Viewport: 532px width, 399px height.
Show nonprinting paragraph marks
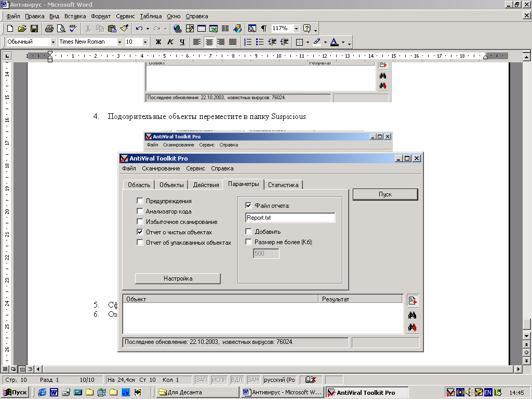(264, 29)
